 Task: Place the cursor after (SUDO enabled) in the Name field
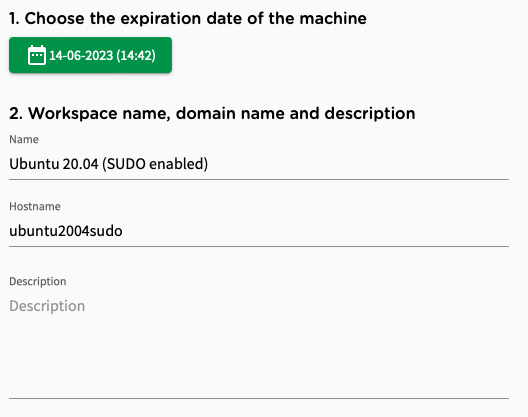[x=208, y=164]
